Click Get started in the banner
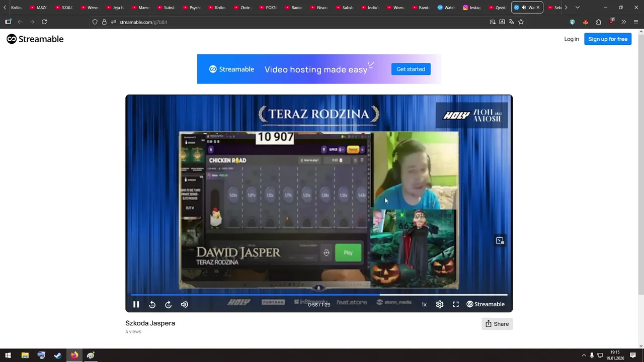The image size is (644, 362). [x=411, y=69]
